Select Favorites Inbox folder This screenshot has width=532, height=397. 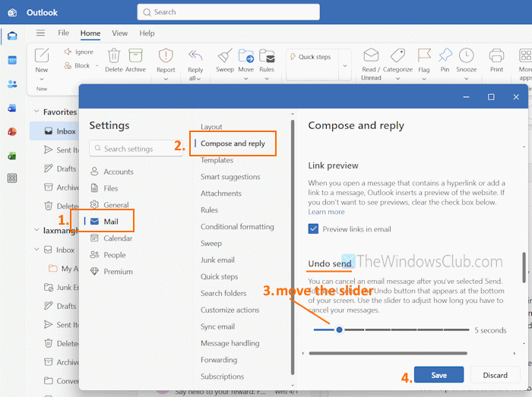(55, 131)
